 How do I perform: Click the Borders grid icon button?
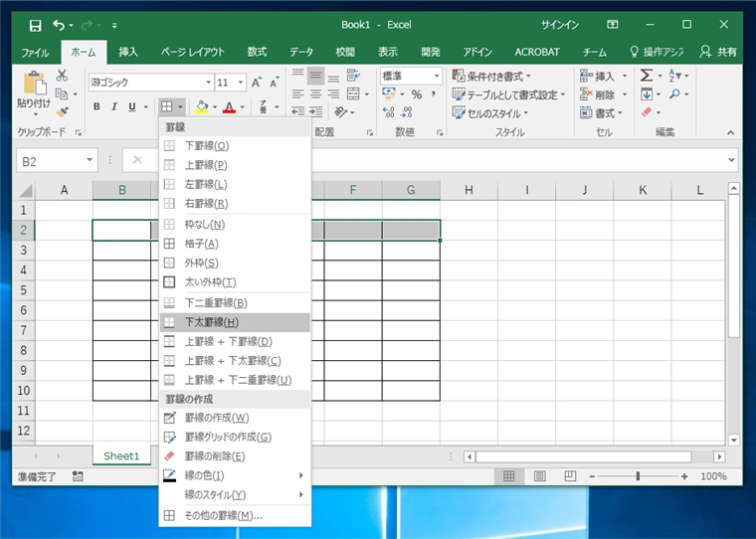pyautogui.click(x=167, y=106)
